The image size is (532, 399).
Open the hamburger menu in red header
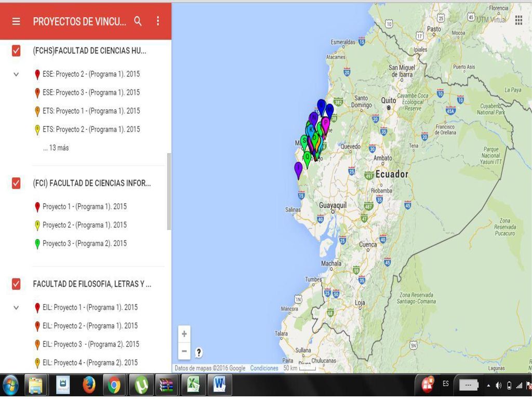click(x=16, y=21)
